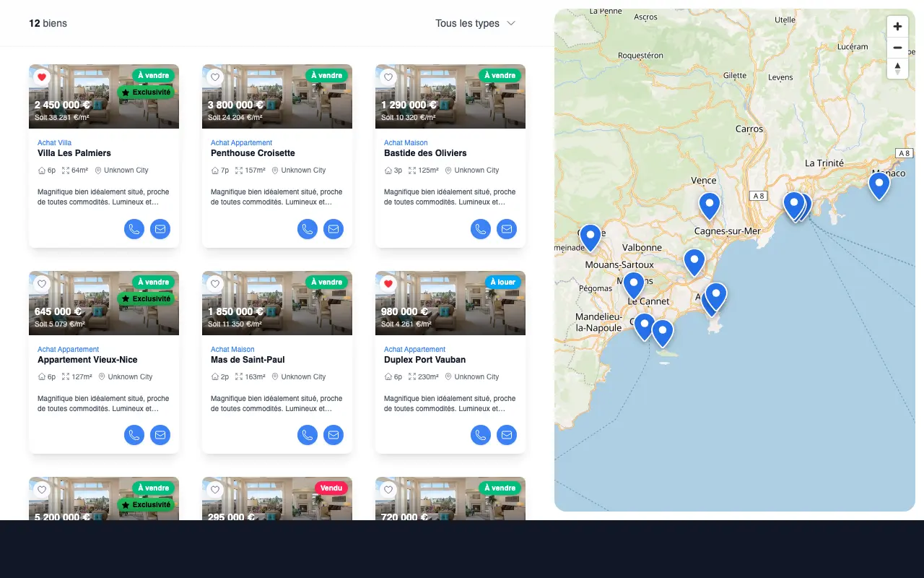Screen dimensions: 924x578
Task: Call about Duplex Port Vauban
Action: (481, 435)
